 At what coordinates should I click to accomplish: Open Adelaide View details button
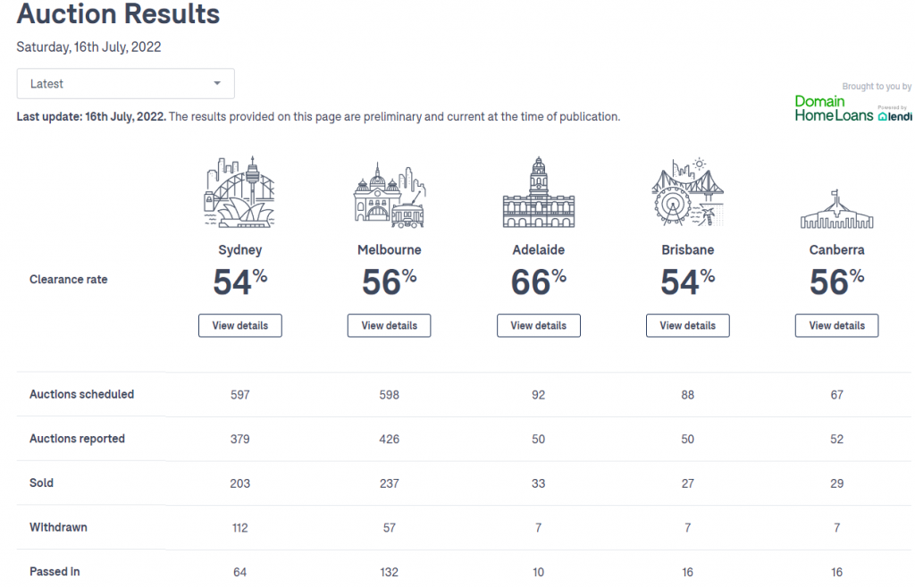click(x=539, y=325)
